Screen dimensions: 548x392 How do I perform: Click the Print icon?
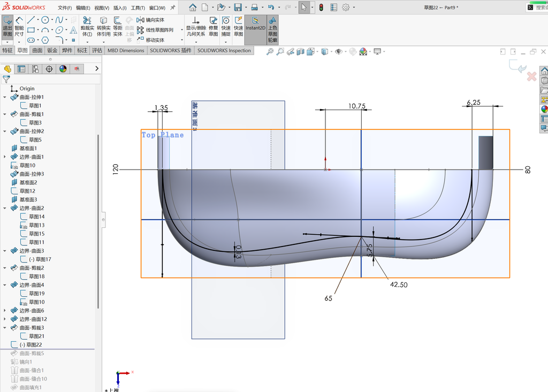254,7
